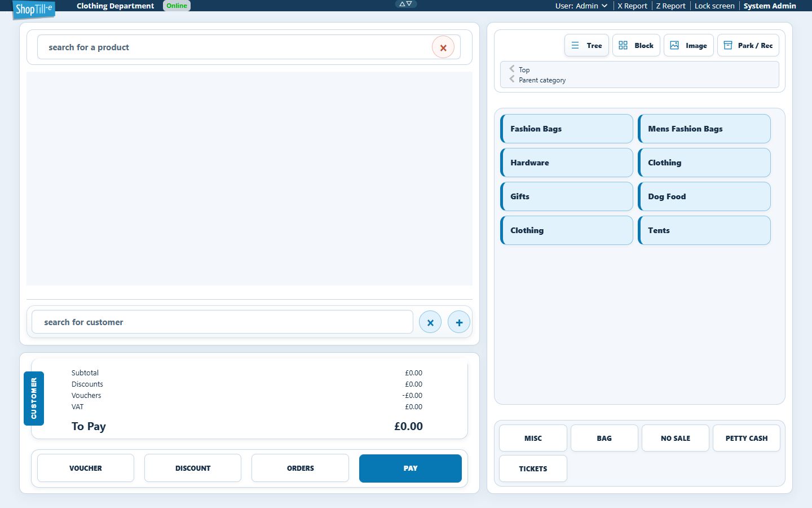Clear the product search with red X
Screen dimensions: 812x508
click(443, 47)
